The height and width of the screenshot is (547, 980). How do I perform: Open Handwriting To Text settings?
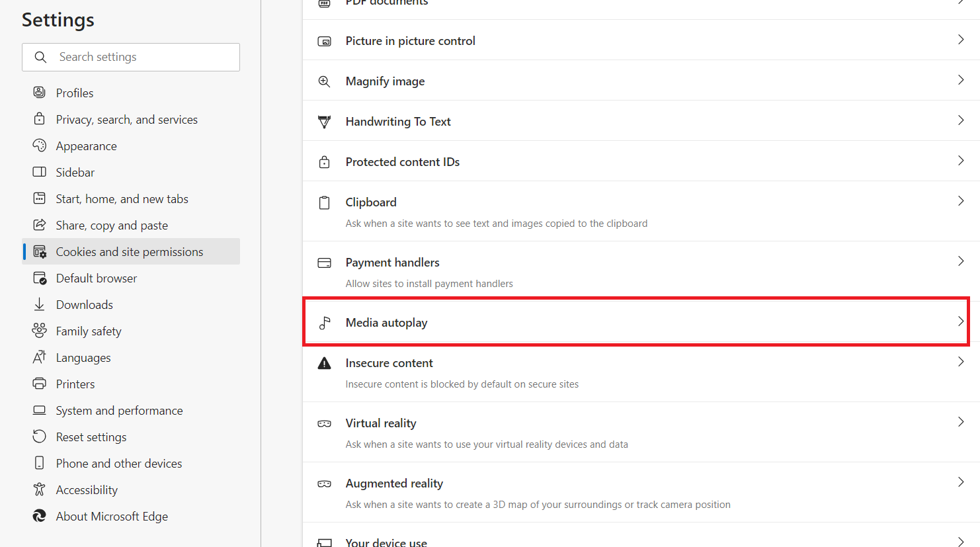pyautogui.click(x=398, y=122)
